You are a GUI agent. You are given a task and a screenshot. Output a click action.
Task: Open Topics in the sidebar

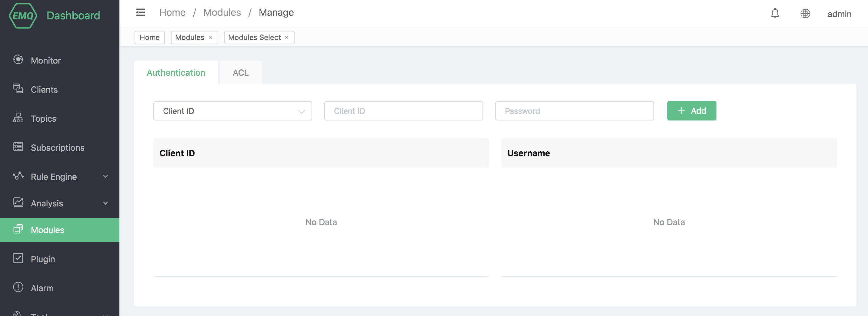(43, 118)
